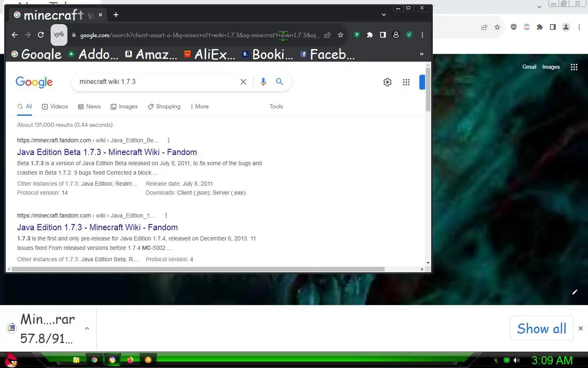588x368 pixels.
Task: Open a new tab with the plus button
Action: pyautogui.click(x=116, y=15)
